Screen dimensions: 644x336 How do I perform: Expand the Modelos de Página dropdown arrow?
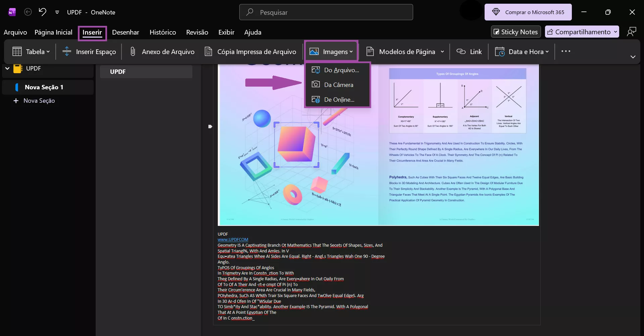442,51
